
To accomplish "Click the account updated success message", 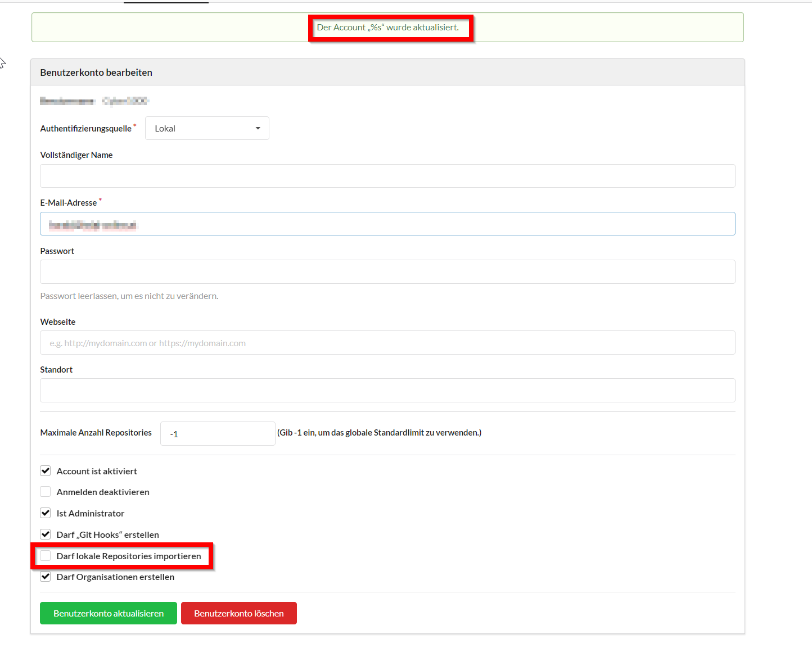I will 387,27.
